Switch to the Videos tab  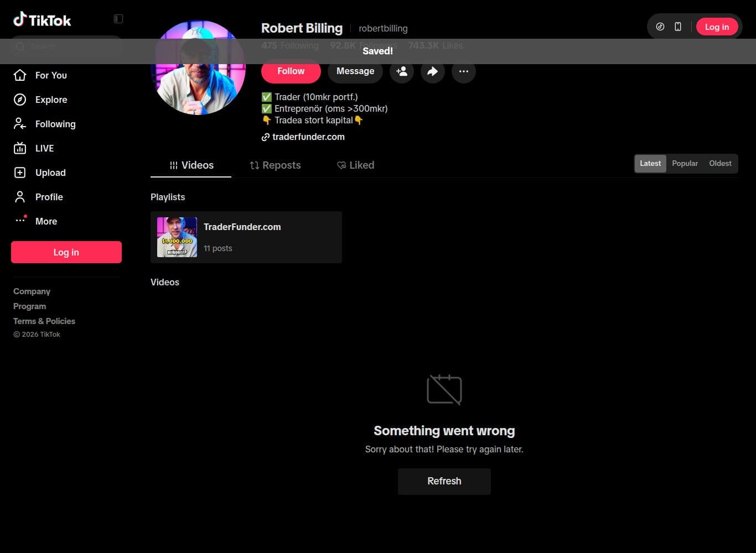coord(191,165)
